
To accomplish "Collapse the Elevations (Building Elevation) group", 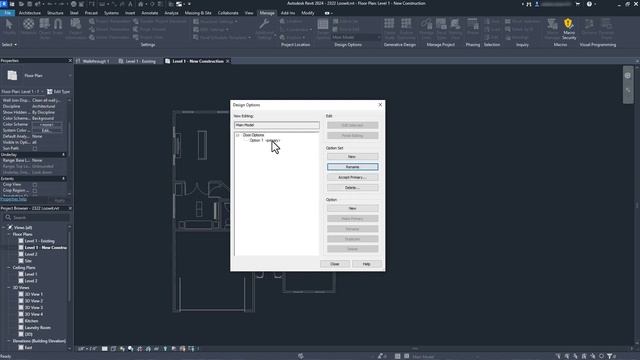I will click(x=9, y=341).
